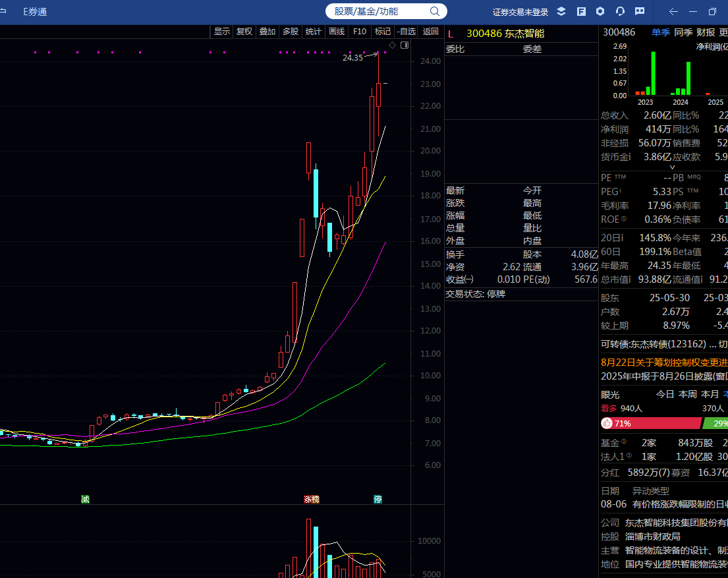Click the search magnifier icon
The image size is (728, 578).
[x=435, y=11]
